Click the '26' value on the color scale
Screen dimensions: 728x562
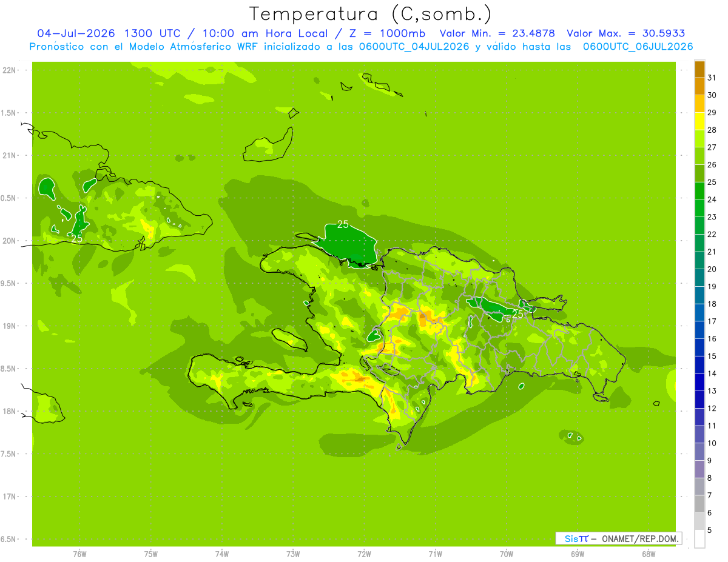tap(712, 165)
